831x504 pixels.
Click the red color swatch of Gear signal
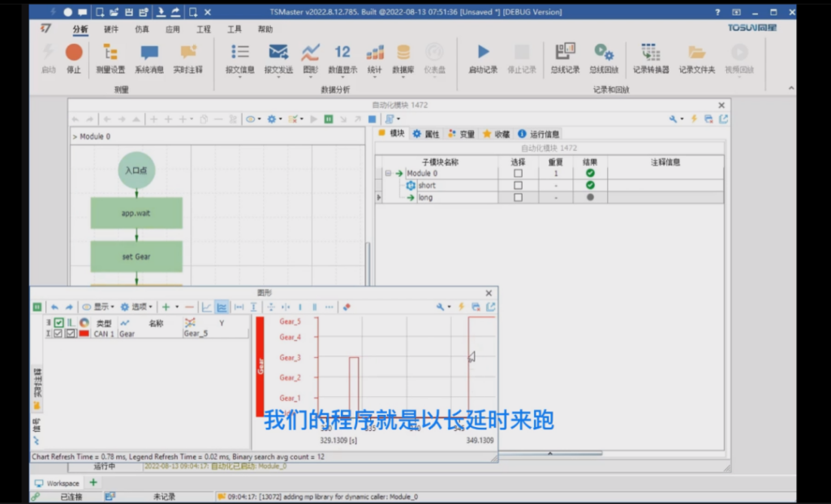coord(84,334)
